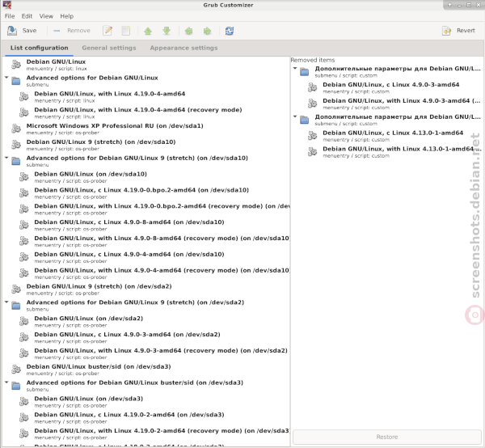The image size is (485, 448).
Task: Click gear icon of Debian GNU/Linux buster/sid entry
Action: pos(16,370)
